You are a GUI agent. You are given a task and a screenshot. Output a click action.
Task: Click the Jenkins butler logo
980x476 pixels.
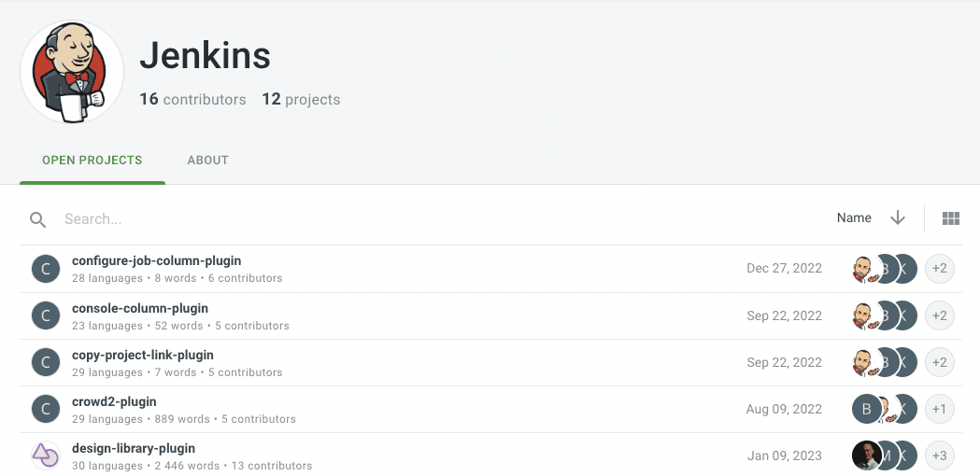72,73
